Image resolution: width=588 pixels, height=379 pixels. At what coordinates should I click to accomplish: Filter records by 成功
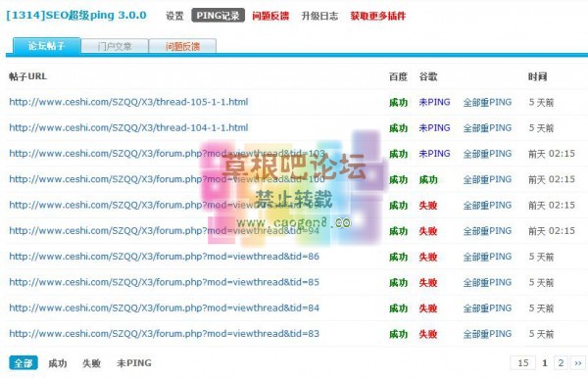[58, 363]
